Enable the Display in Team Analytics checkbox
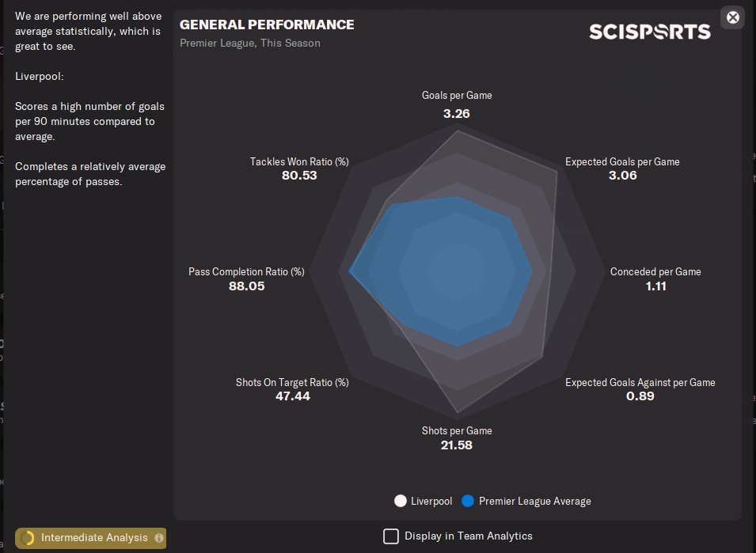Screen dimensions: 756x553 tap(391, 536)
